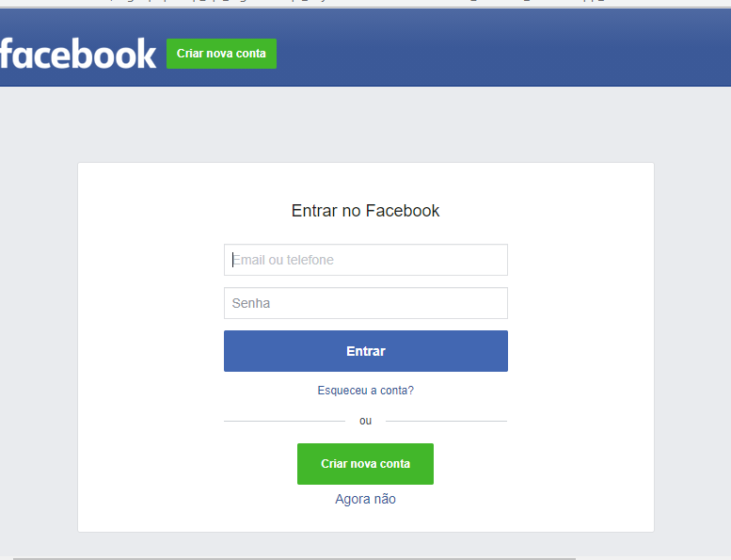Dismiss login with Agora não link
Image resolution: width=731 pixels, height=560 pixels.
tap(365, 499)
